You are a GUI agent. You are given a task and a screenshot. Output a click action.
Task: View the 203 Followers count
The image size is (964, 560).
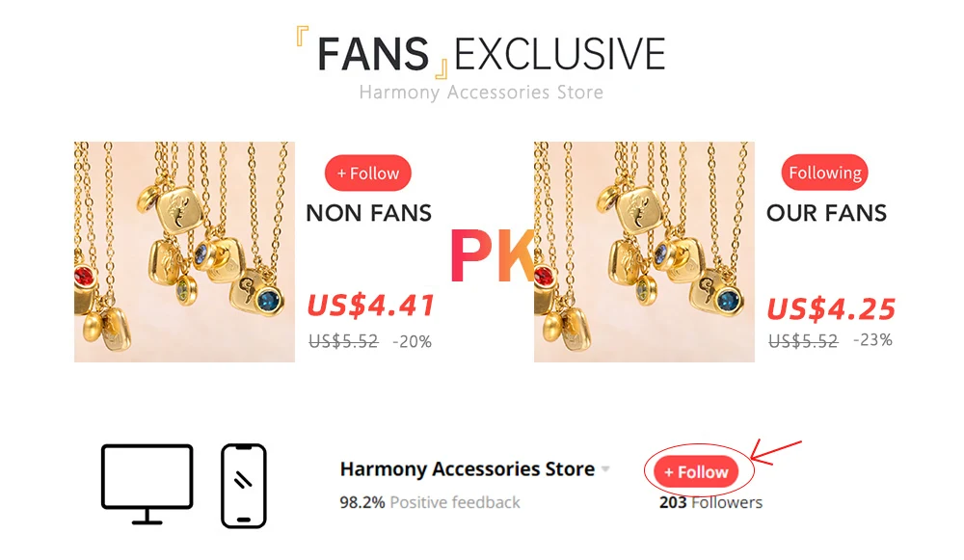710,502
